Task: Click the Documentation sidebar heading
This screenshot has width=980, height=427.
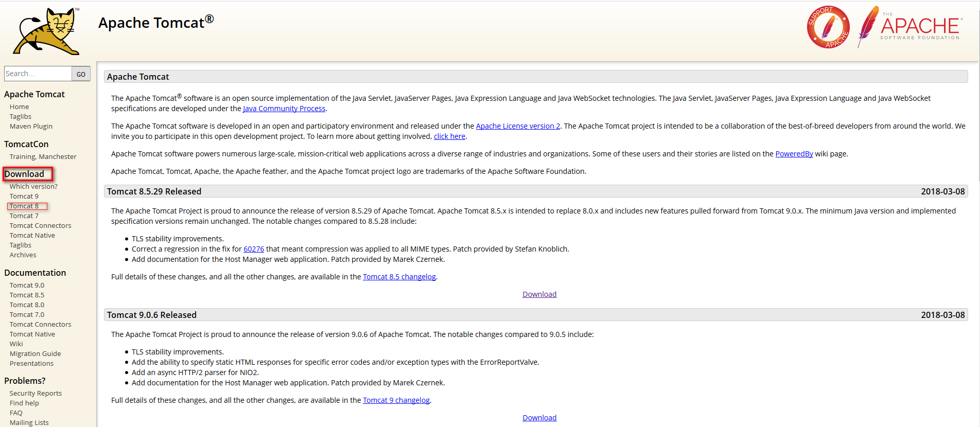Action: pyautogui.click(x=35, y=273)
